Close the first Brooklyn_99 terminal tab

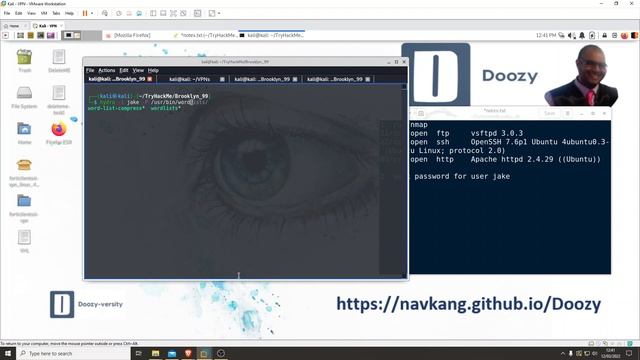(x=150, y=79)
